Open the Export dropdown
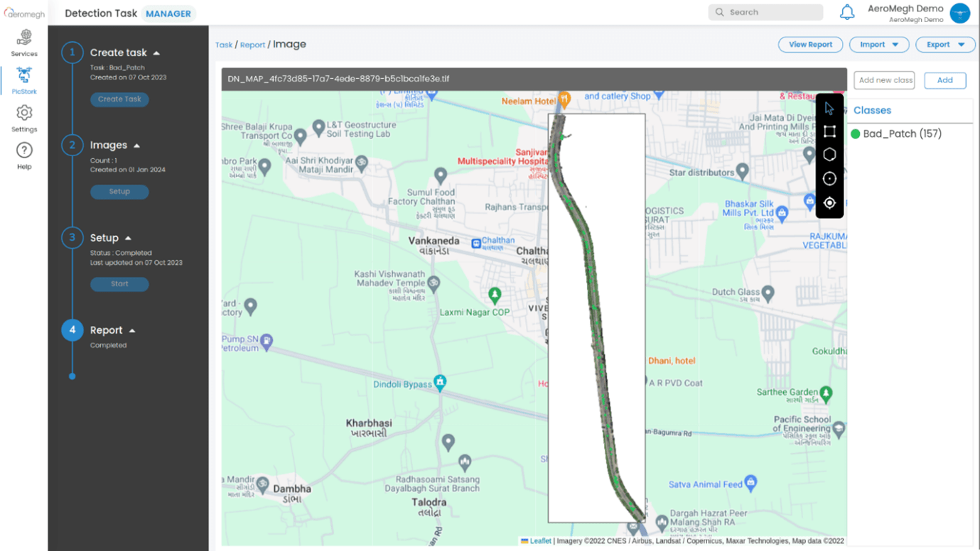This screenshot has width=980, height=551. 944,45
